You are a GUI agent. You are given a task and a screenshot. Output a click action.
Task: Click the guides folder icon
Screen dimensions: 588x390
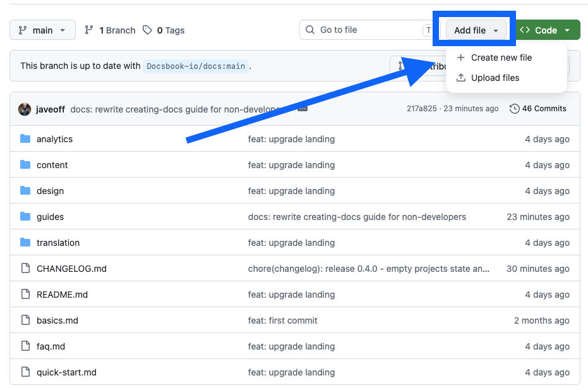tap(25, 216)
